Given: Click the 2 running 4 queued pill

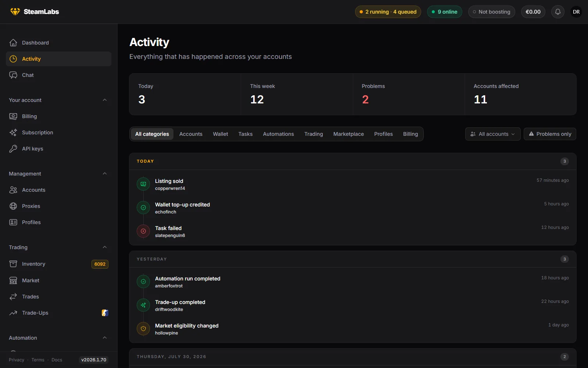Looking at the screenshot, I should click(x=388, y=12).
